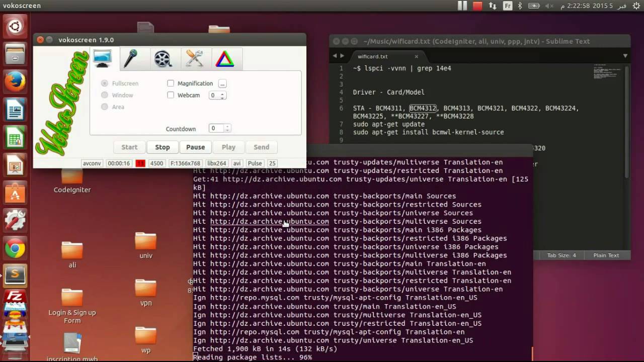Screen dimensions: 644x362
Task: Open the wp desktop folder
Action: coord(146,340)
